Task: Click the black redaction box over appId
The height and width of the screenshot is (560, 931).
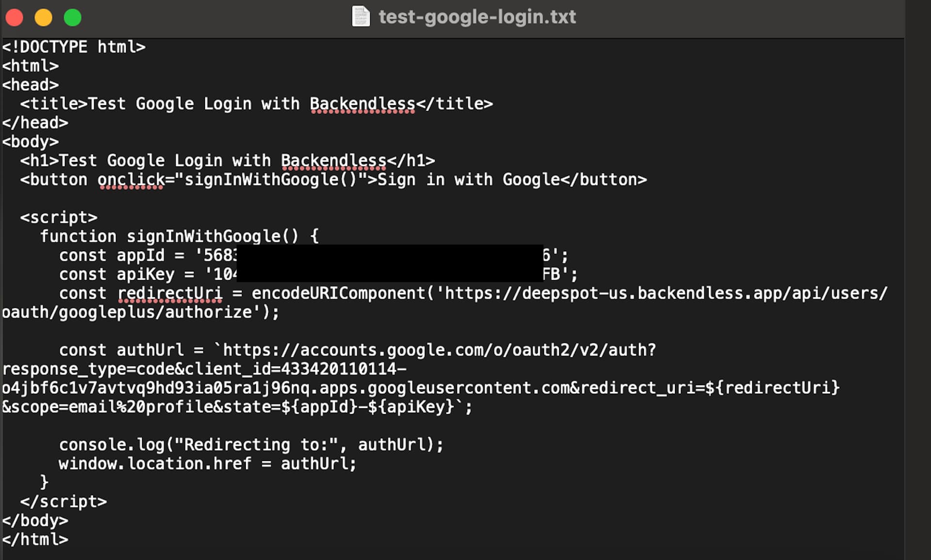Action: click(x=389, y=263)
